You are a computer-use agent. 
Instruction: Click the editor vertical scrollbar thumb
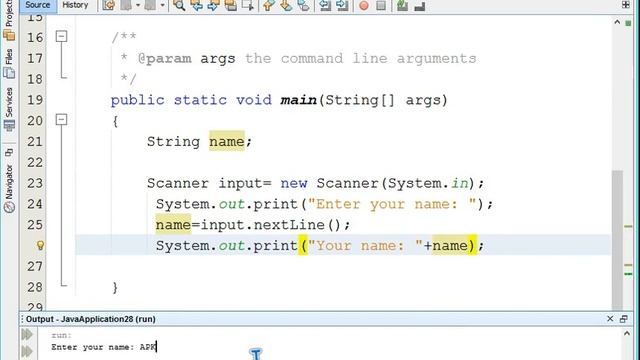[x=617, y=240]
